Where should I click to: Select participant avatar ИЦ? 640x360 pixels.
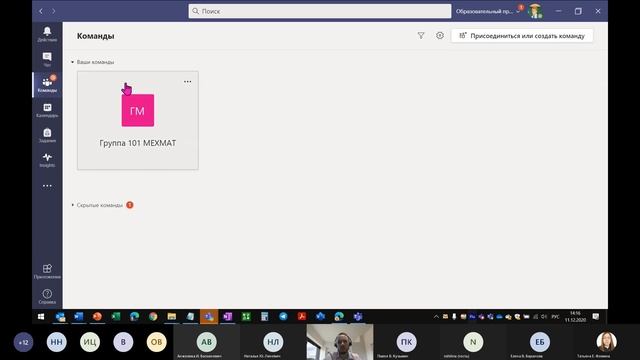[x=90, y=342]
